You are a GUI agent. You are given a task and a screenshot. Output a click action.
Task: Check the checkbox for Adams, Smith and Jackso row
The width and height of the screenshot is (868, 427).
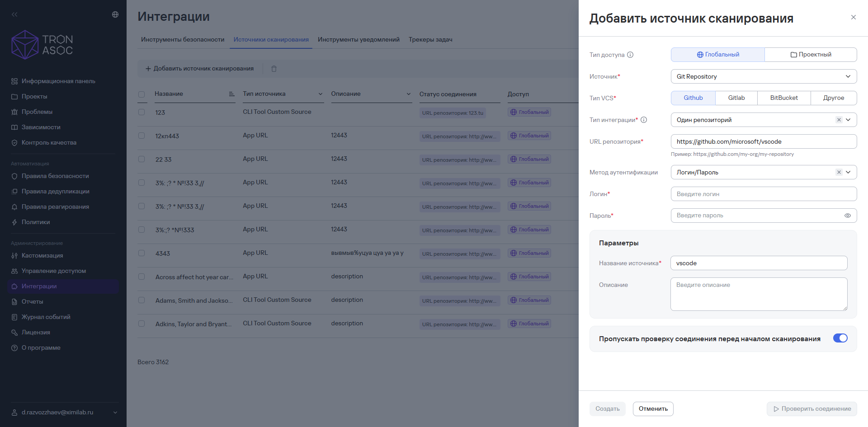point(142,300)
